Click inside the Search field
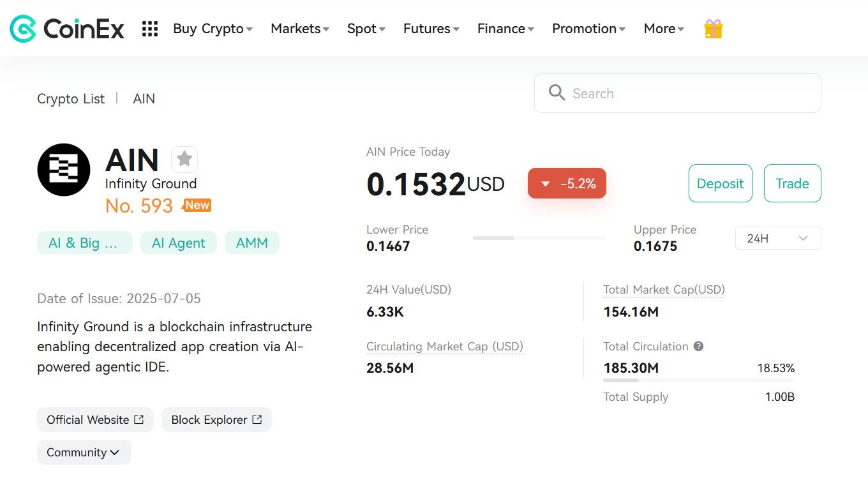This screenshot has height=487, width=868. [678, 93]
